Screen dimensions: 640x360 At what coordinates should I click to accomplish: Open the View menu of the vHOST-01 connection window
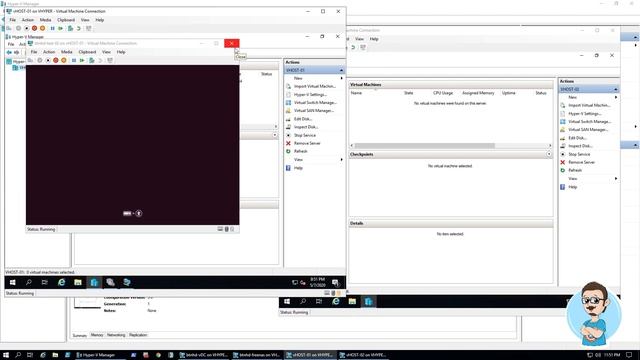[x=85, y=20]
